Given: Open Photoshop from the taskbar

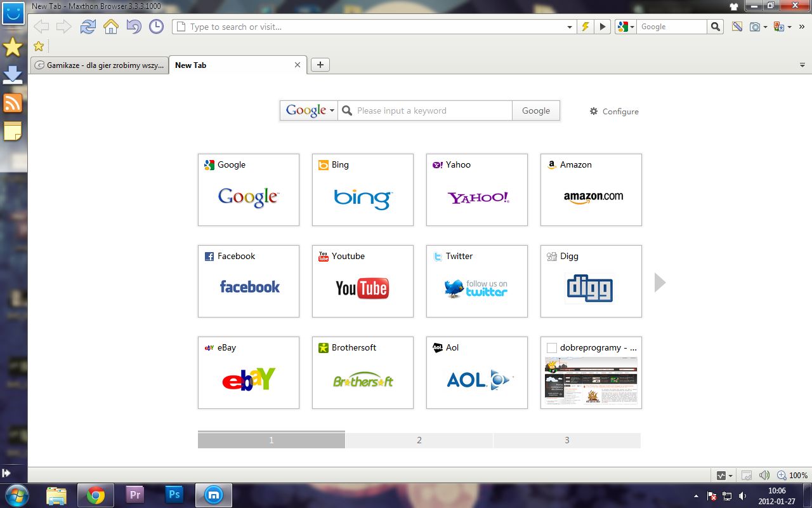Looking at the screenshot, I should point(174,495).
